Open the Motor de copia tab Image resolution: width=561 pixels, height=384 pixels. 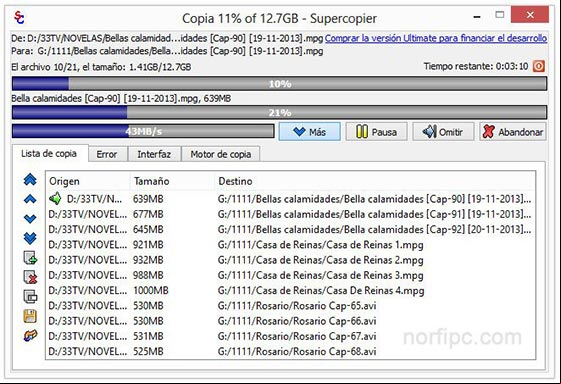click(220, 154)
